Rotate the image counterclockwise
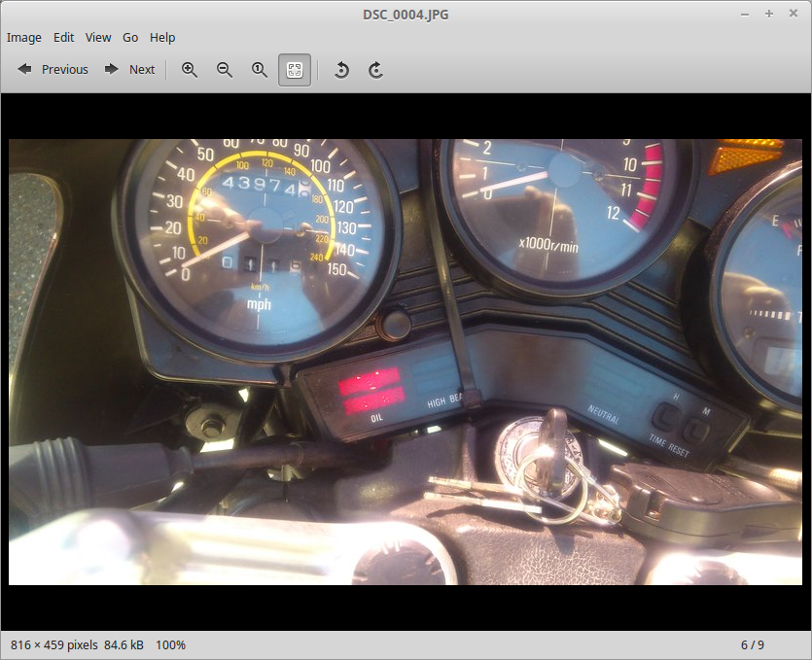812x660 pixels. click(341, 69)
